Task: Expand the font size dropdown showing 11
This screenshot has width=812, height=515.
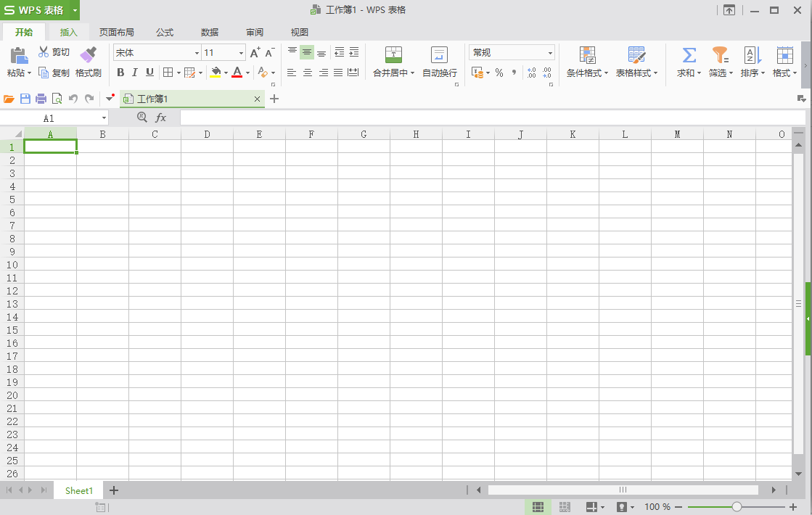Action: [242, 53]
